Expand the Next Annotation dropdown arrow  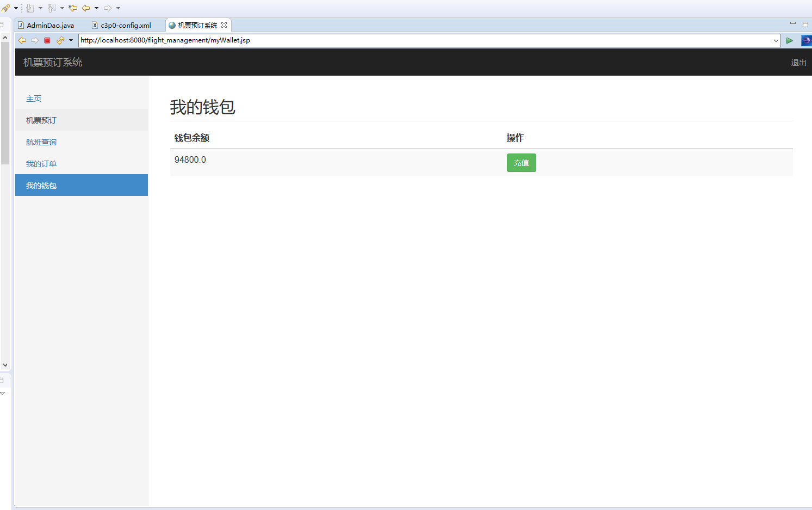[40, 8]
